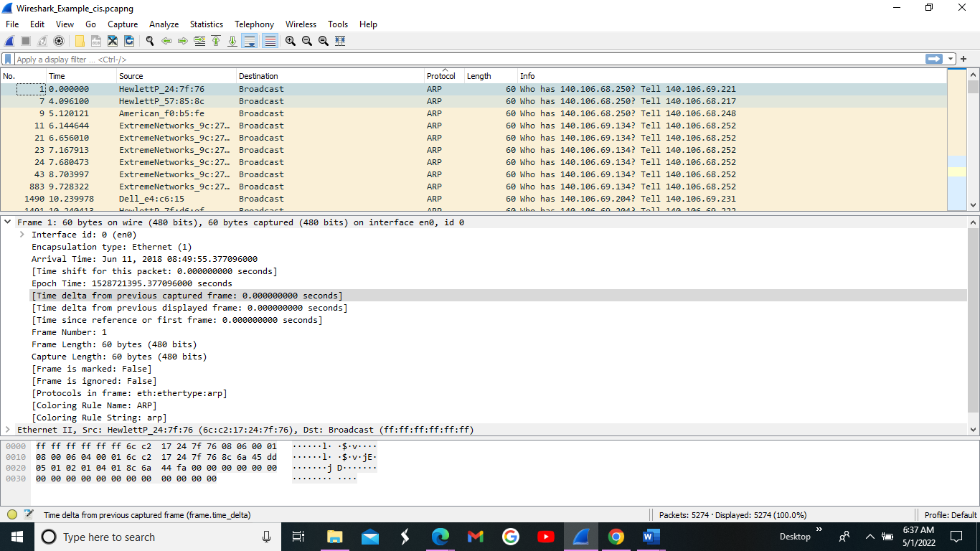Image resolution: width=980 pixels, height=551 pixels.
Task: Collapse the Frame 1 details tree
Action: (8, 222)
